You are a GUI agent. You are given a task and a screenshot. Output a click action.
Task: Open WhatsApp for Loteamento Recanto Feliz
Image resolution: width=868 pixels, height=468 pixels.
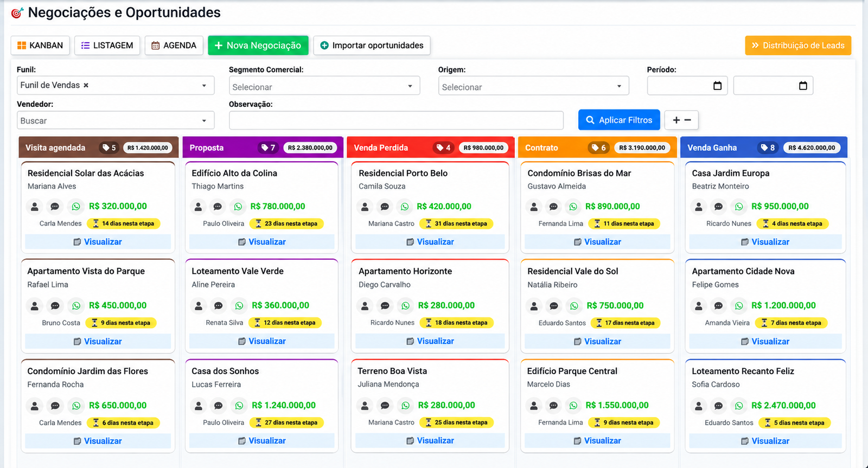pos(739,406)
